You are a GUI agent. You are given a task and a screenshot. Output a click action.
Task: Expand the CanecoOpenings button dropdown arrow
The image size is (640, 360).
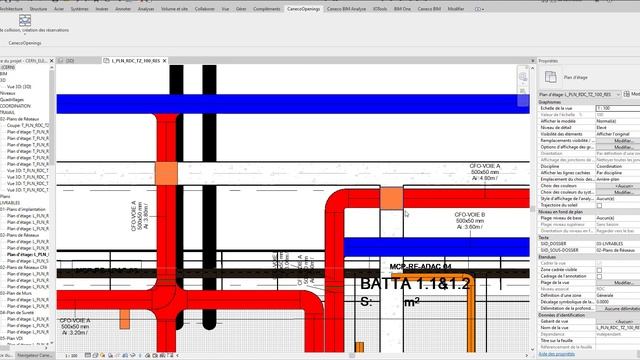[x=25, y=34]
